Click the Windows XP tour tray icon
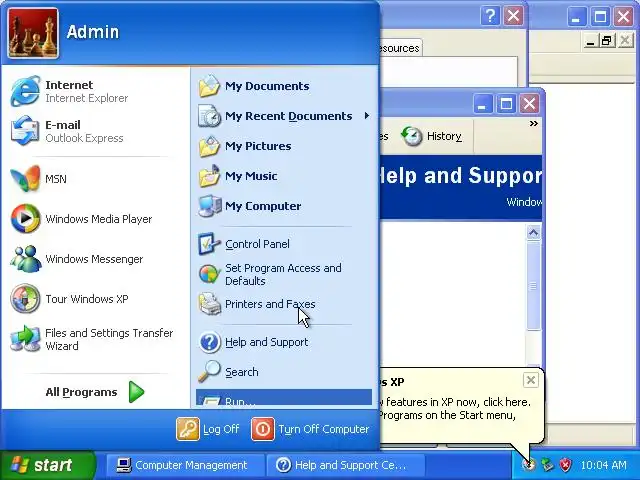This screenshot has width=640, height=480. pos(529,465)
